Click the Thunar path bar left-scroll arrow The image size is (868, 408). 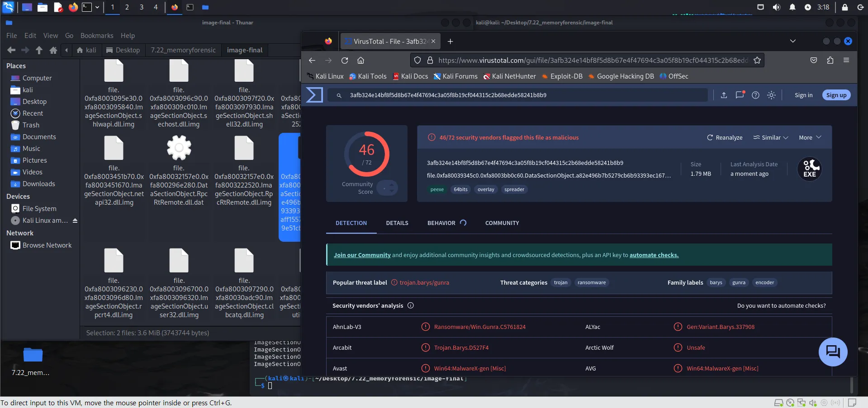click(66, 50)
